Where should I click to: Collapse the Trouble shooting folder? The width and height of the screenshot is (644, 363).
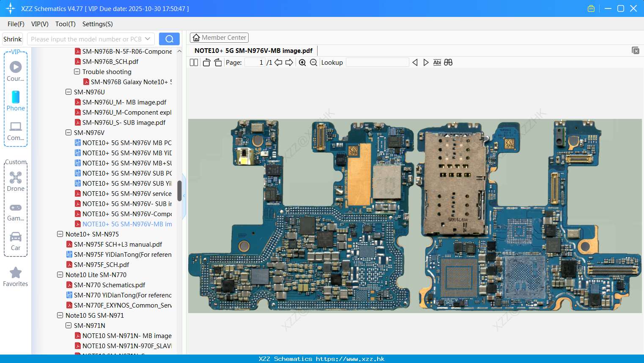pyautogui.click(x=77, y=72)
